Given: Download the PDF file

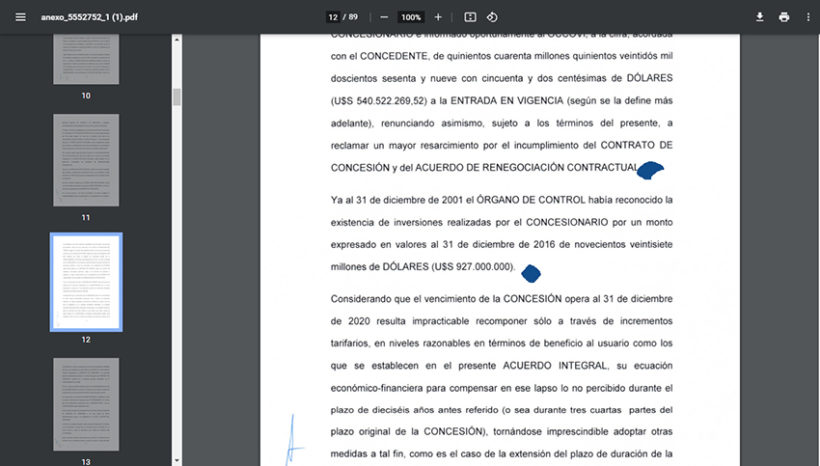Looking at the screenshot, I should pos(759,17).
